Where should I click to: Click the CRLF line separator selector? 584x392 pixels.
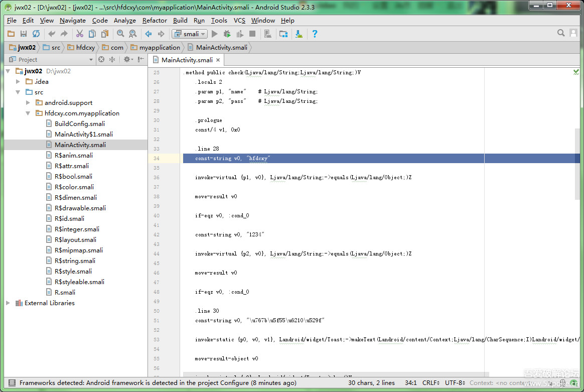click(432, 383)
